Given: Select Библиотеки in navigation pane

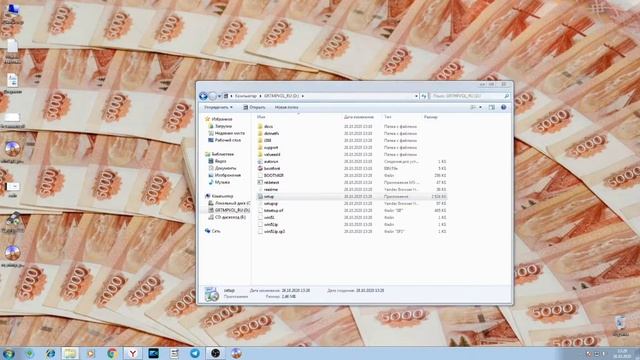Looking at the screenshot, I should click(222, 154).
